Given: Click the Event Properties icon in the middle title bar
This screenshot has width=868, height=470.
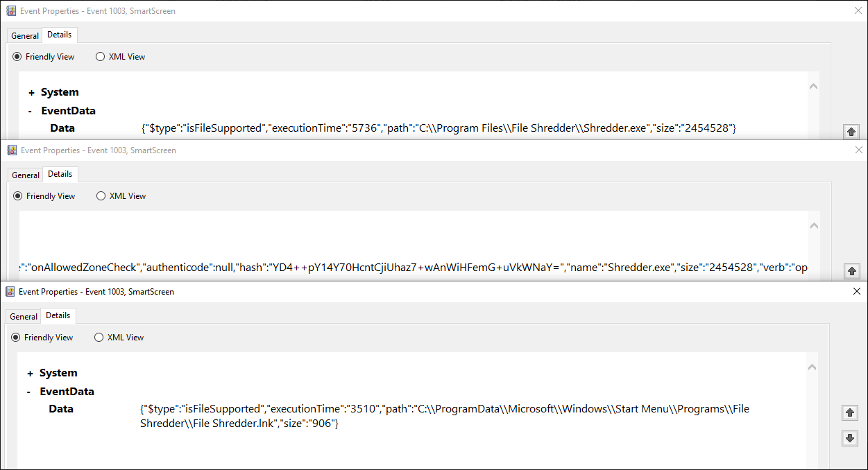Looking at the screenshot, I should [12, 150].
